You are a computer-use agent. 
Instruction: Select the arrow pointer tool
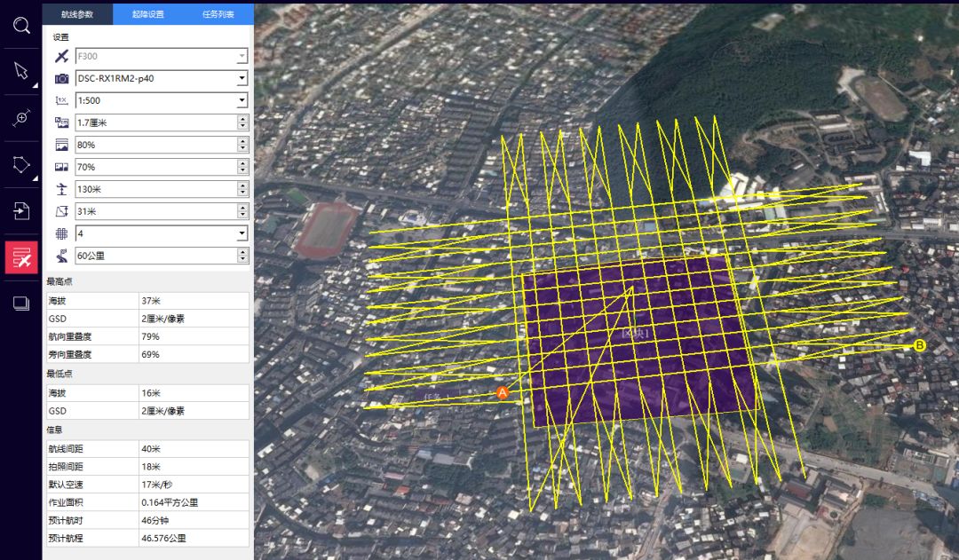21,72
